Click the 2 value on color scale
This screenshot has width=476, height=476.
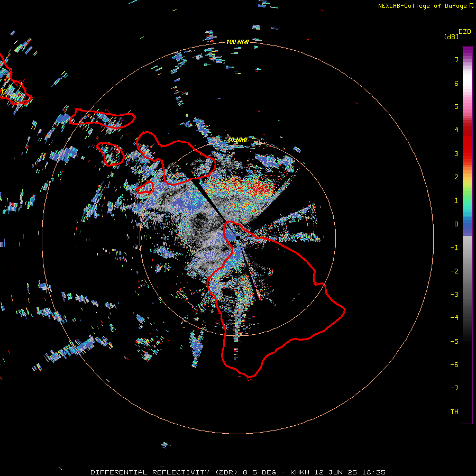point(456,177)
